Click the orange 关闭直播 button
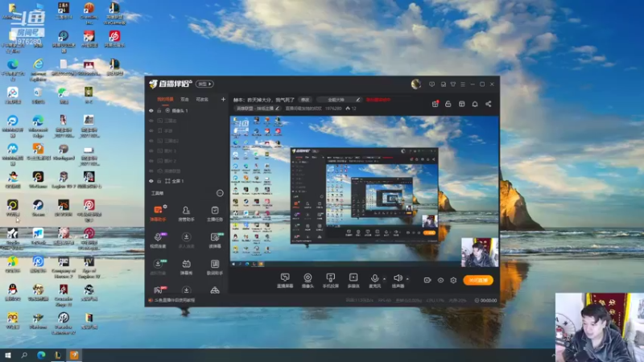 tap(478, 280)
